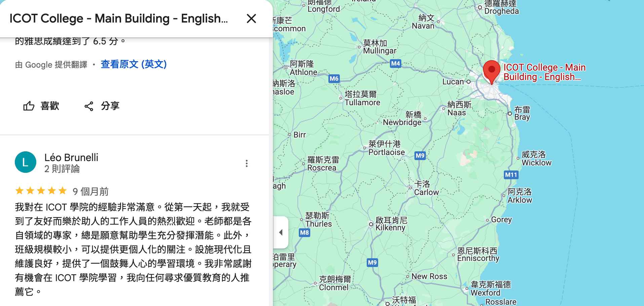Click the '9 個月前' review date
Viewport: 644px width, 306px height.
coord(91,192)
